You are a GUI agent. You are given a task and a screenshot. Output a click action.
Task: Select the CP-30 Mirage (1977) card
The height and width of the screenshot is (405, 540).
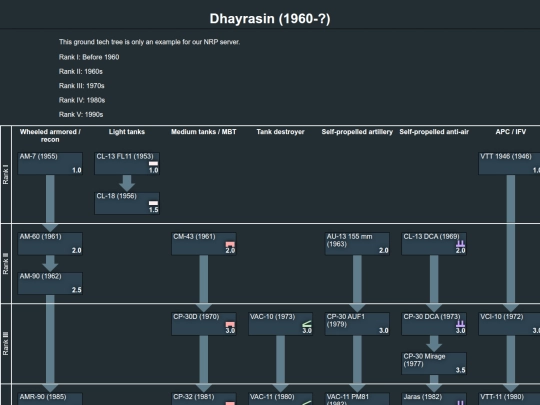(434, 363)
